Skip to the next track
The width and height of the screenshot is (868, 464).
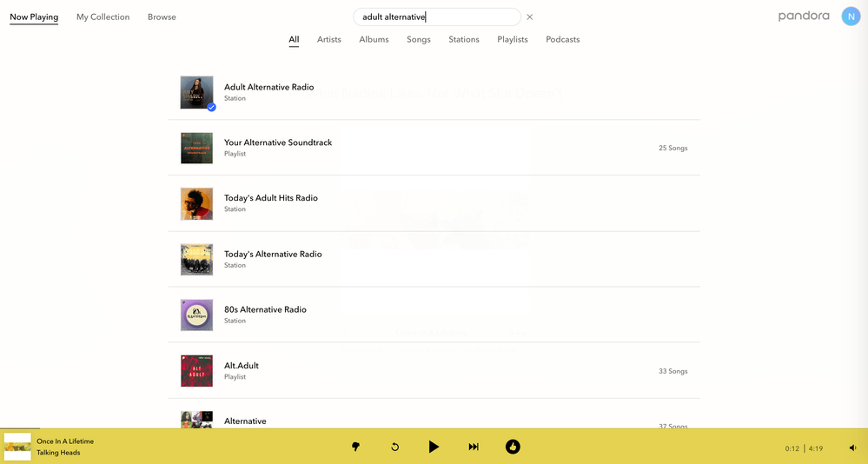point(474,447)
